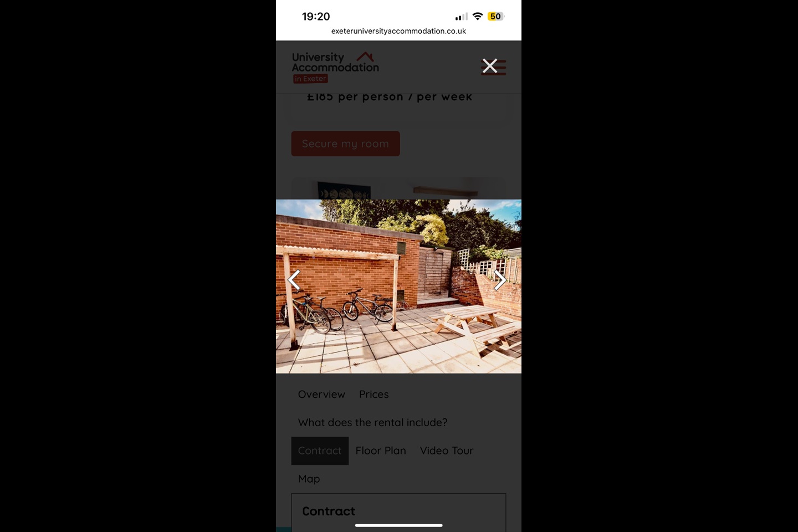Open the University Accommodation in Exeter logo
This screenshot has height=532, width=798.
coord(335,68)
